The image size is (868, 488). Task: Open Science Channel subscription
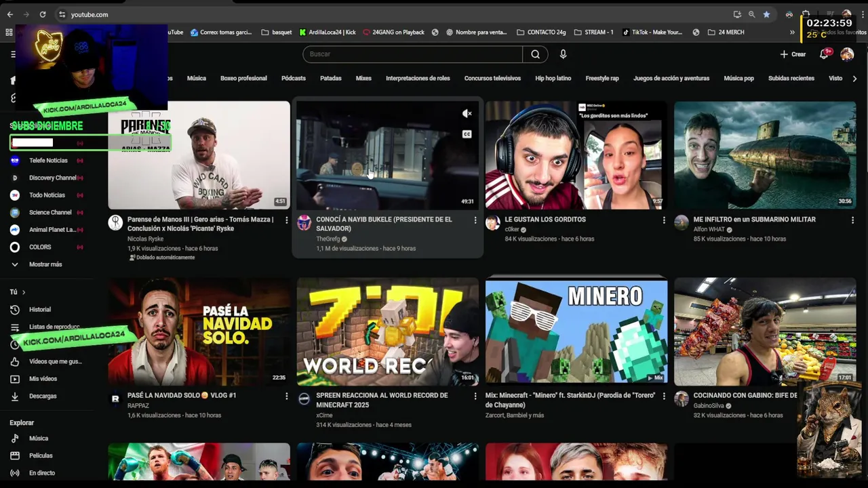(x=50, y=213)
